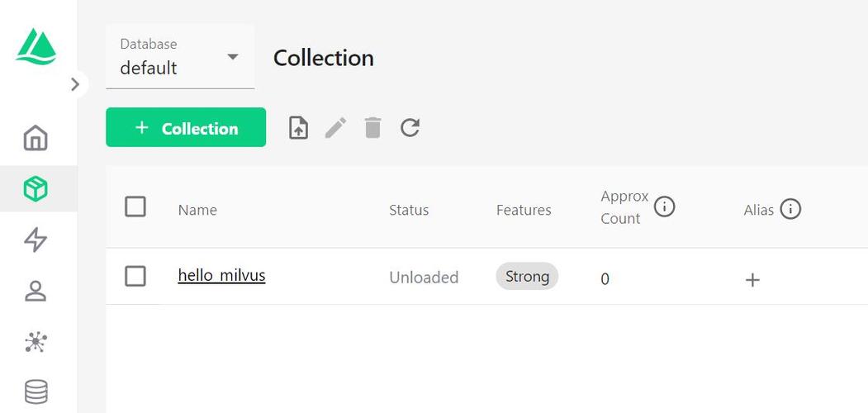Open the Collections cube icon in sidebar

click(36, 189)
